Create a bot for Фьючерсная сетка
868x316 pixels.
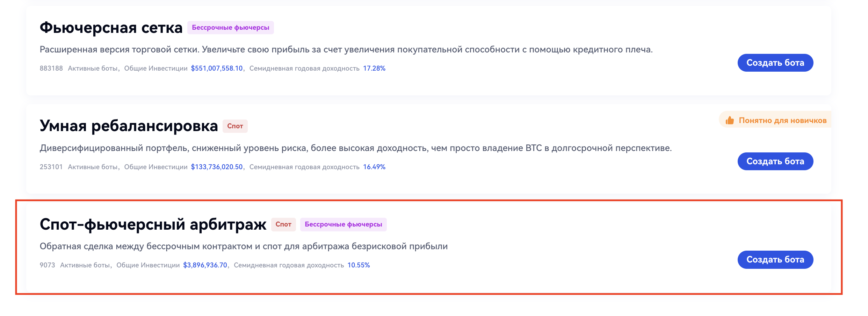click(775, 63)
